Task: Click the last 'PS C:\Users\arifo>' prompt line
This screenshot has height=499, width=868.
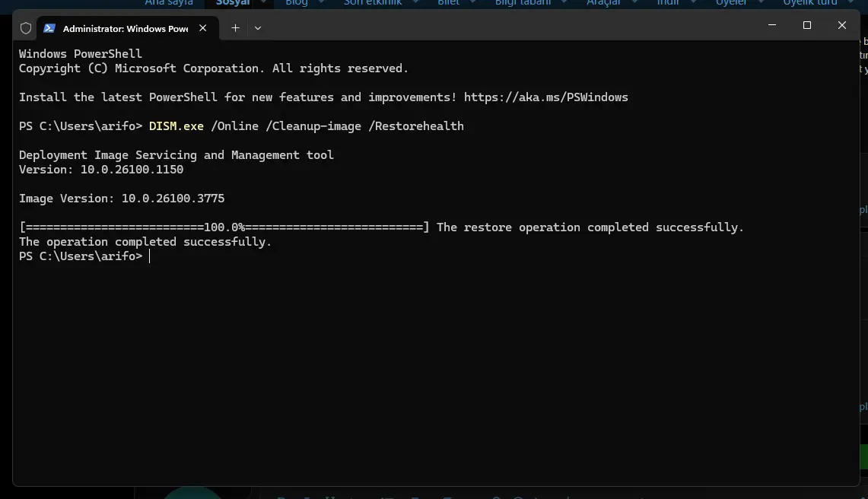Action: [81, 256]
